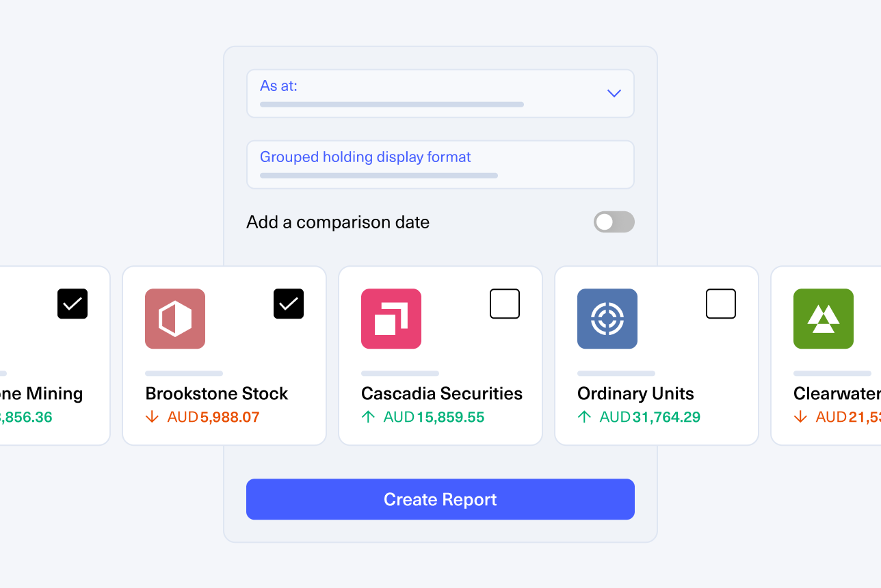Uncheck the Brookstone Stock checkbox

click(x=289, y=304)
